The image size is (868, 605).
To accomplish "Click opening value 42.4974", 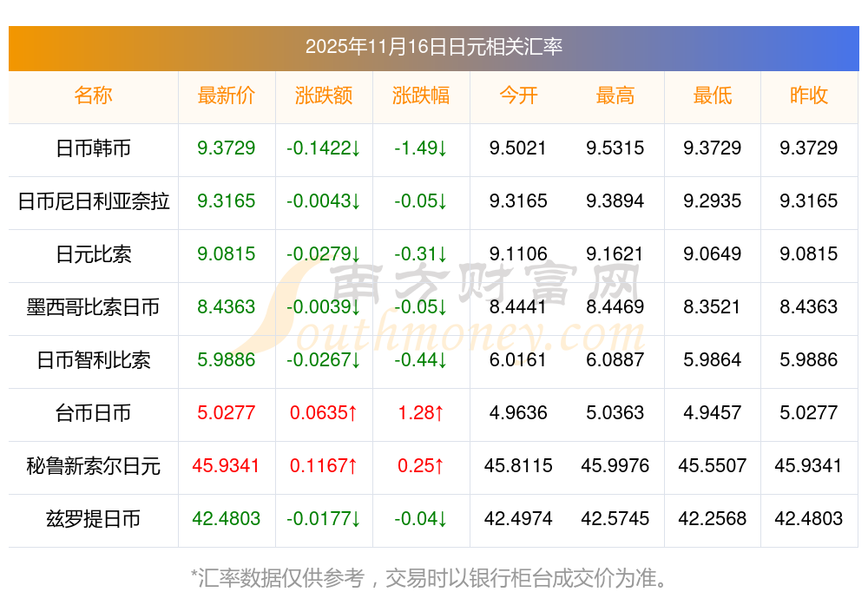I will click(518, 519).
